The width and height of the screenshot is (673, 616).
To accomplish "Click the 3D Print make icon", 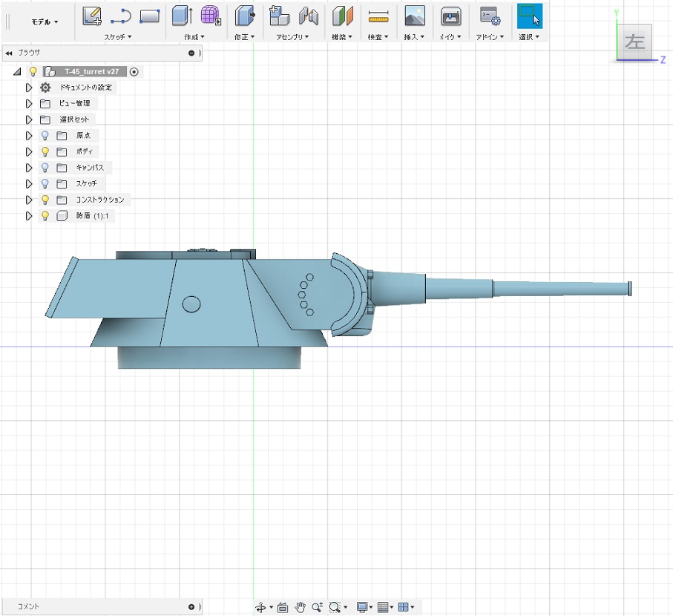I will click(x=450, y=16).
